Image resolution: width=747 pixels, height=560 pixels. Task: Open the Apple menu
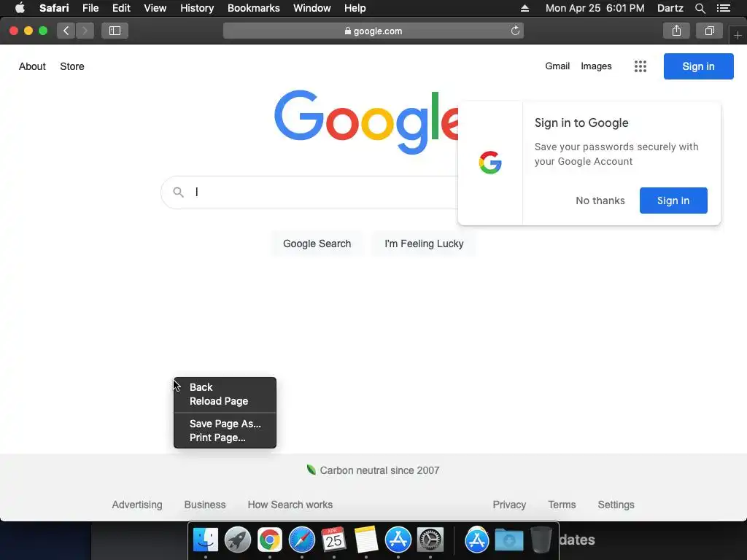tap(20, 8)
